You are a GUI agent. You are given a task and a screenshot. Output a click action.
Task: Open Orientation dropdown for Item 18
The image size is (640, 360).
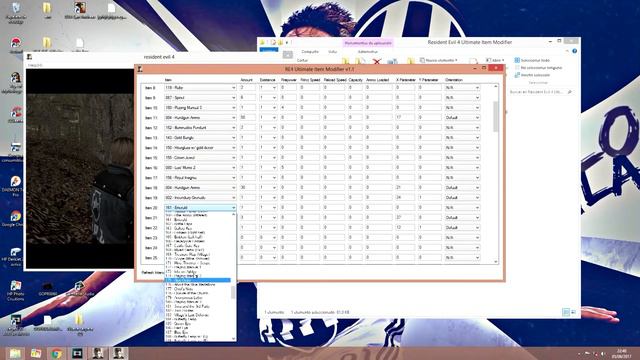[x=462, y=188]
